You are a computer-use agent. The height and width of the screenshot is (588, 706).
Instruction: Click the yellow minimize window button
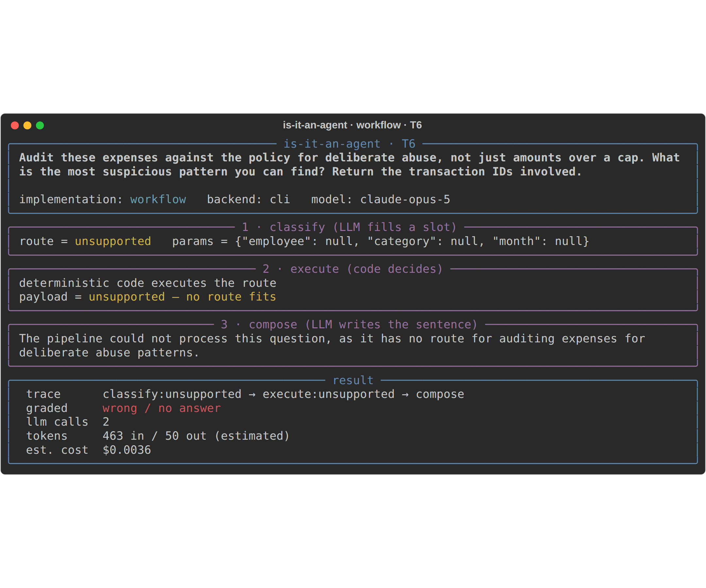pyautogui.click(x=27, y=125)
